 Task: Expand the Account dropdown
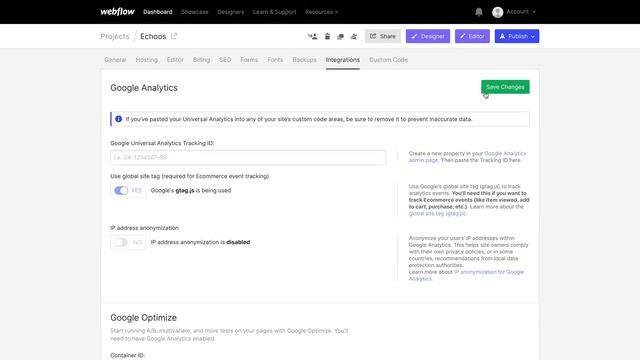point(521,12)
